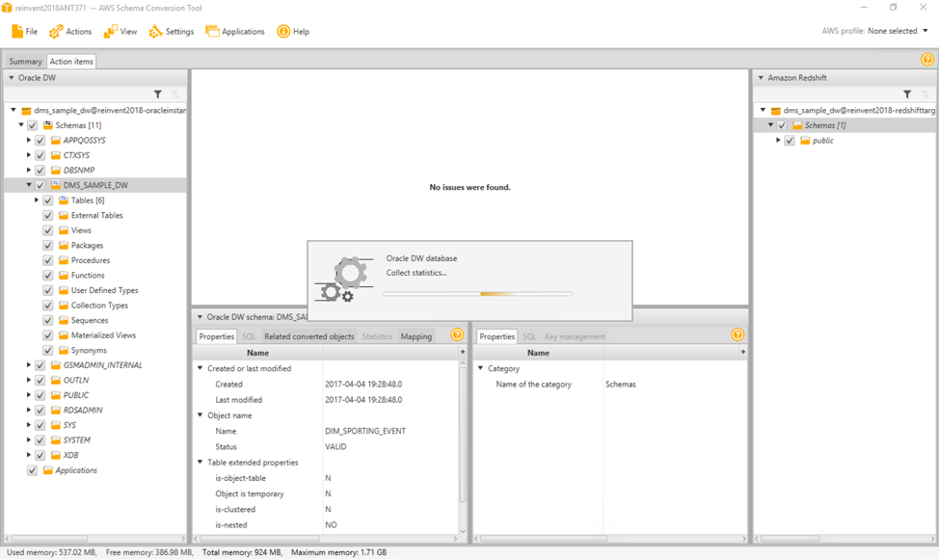939x560 pixels.
Task: Uncheck the Procedures checkbox
Action: click(48, 260)
